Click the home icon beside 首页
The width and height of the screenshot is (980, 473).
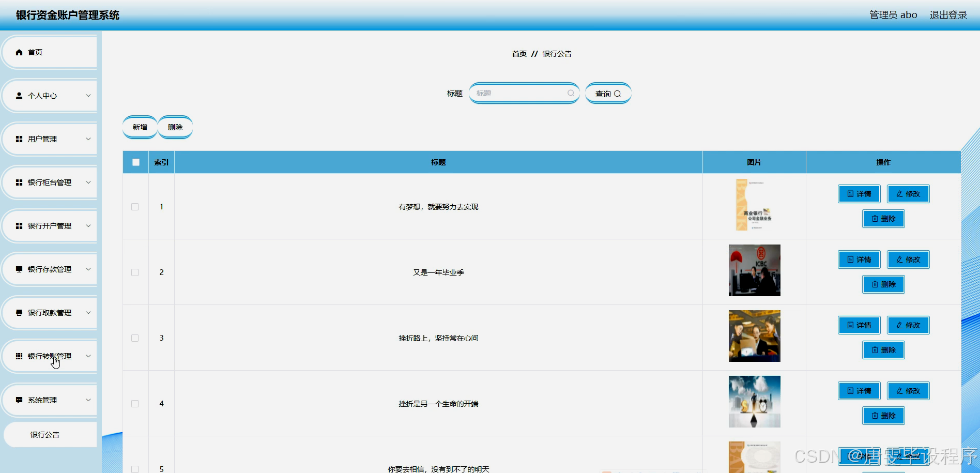pyautogui.click(x=19, y=52)
